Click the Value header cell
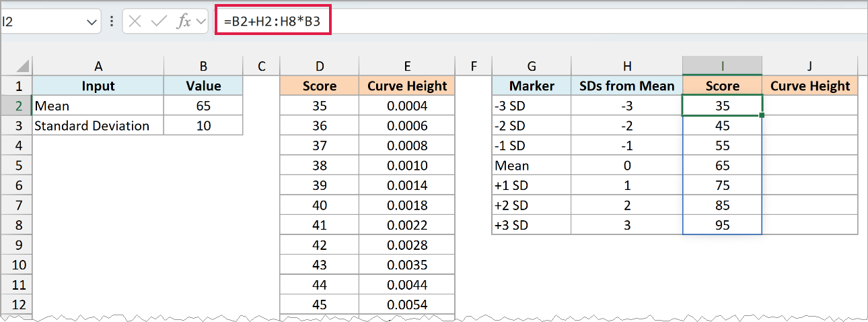Image resolution: width=868 pixels, height=322 pixels. (x=203, y=86)
